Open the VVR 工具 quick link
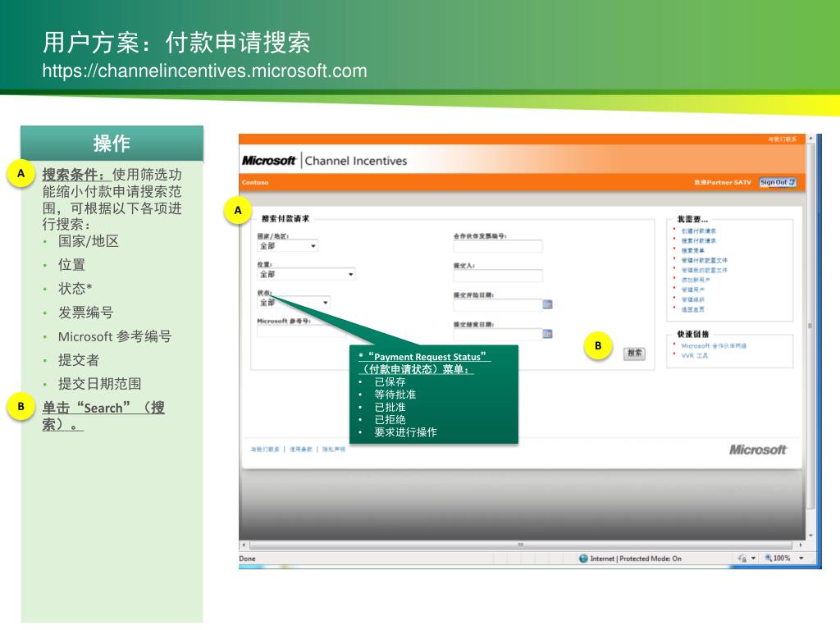Screen dimensions: 840x630 pos(694,356)
